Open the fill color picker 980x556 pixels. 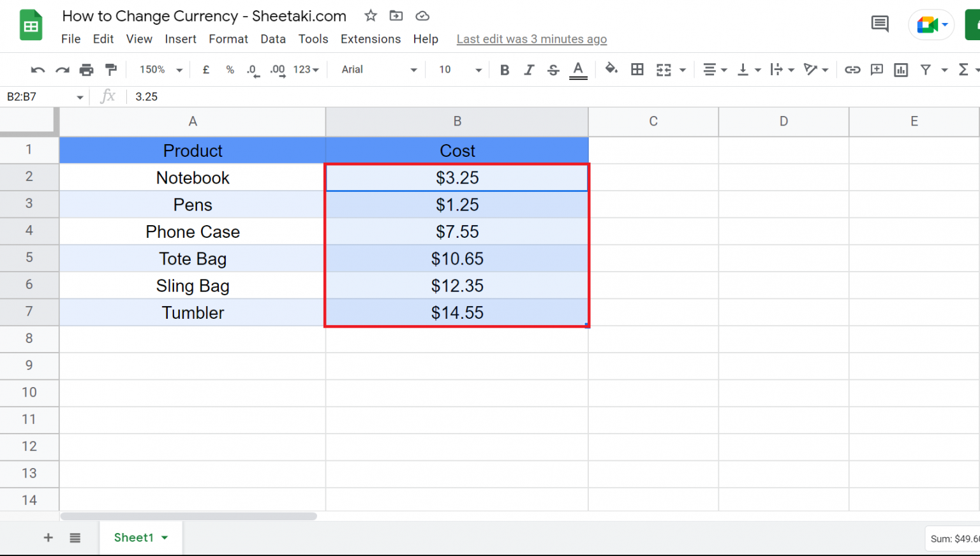pyautogui.click(x=611, y=69)
